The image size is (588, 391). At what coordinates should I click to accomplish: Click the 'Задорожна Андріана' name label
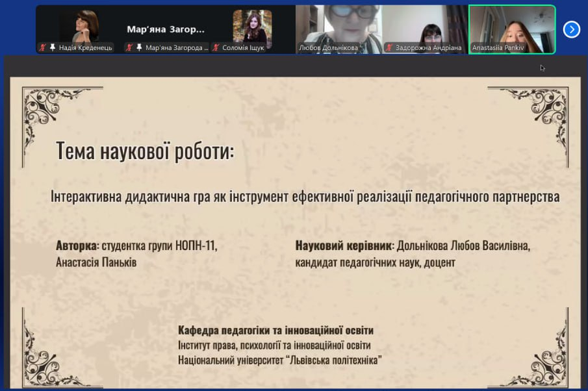[430, 46]
